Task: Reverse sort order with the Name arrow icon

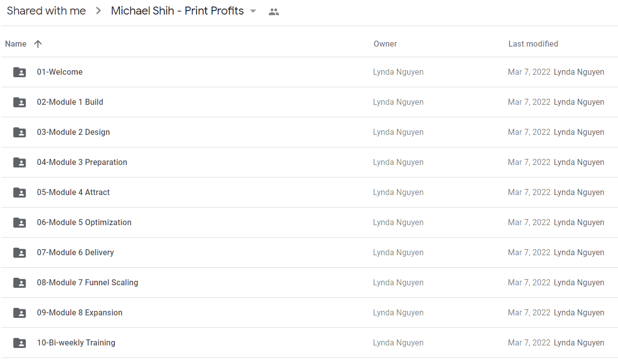Action: click(x=38, y=44)
